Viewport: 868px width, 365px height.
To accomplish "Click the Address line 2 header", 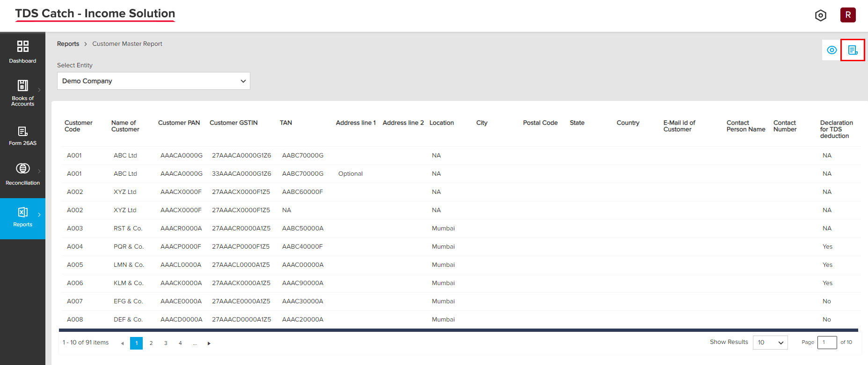I will click(x=403, y=123).
